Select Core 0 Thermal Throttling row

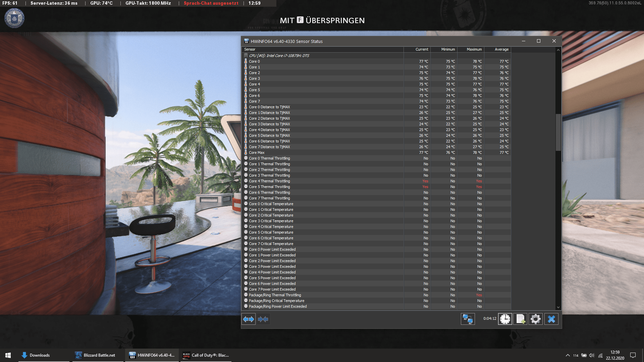coord(376,158)
